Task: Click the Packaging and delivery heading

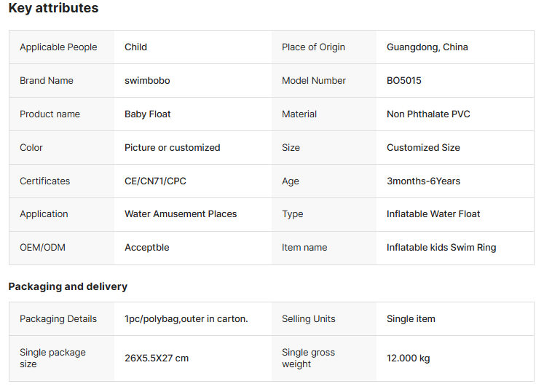Action: 68,286
